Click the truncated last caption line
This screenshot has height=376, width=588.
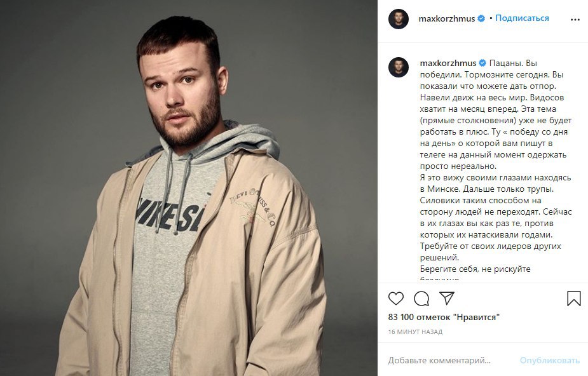point(439,279)
